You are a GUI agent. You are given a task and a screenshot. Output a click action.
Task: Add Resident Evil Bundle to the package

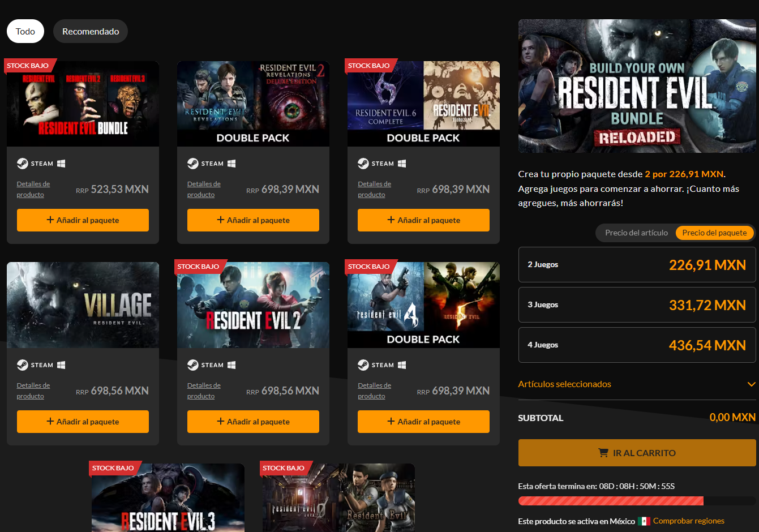tap(83, 220)
